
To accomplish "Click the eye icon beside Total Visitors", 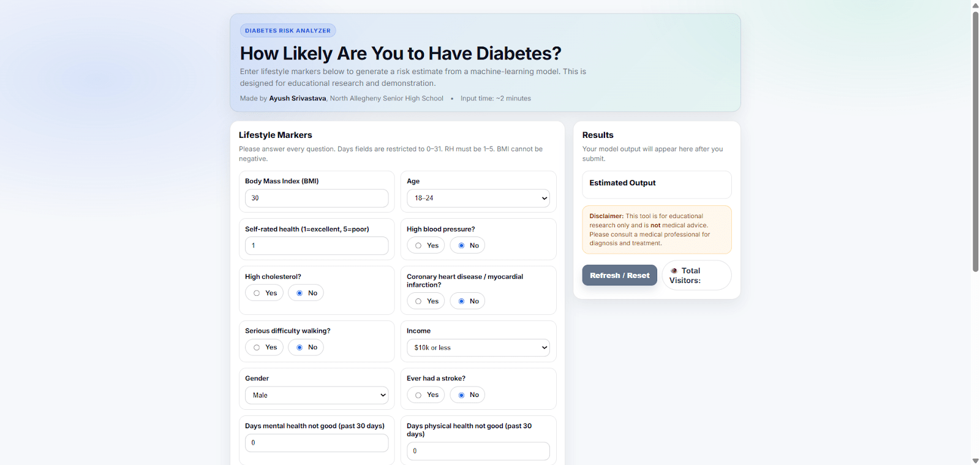I will (x=674, y=271).
